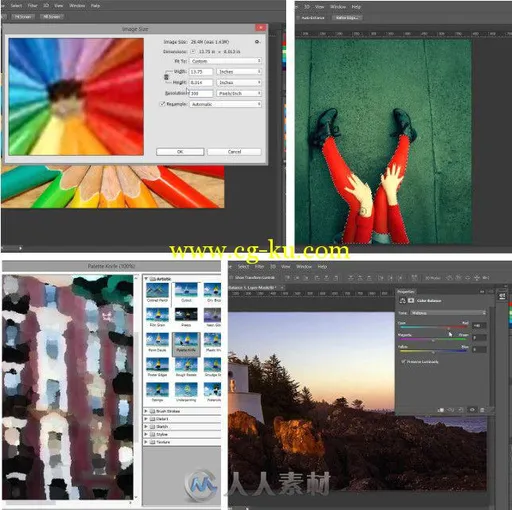
Task: Click the Fit Screen button
Action: point(23,16)
